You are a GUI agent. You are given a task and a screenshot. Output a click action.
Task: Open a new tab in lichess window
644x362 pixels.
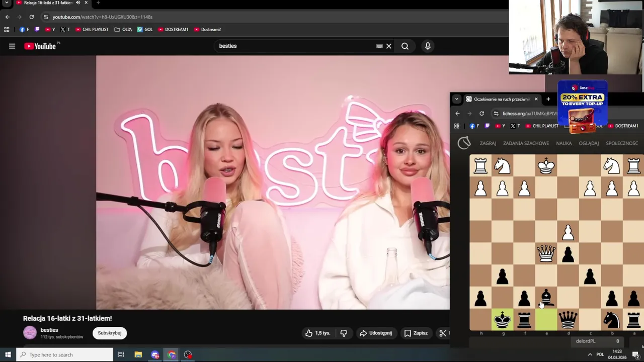tap(548, 99)
